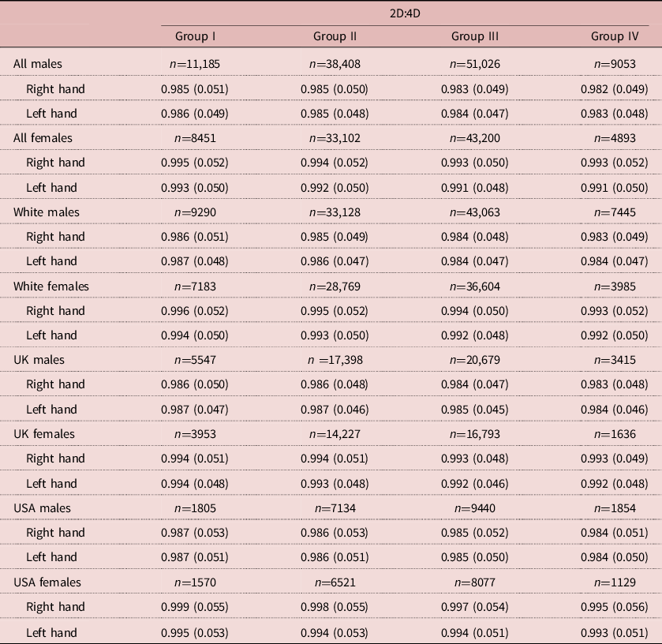Screen dimensions: 662x644
Task: Select the Group II column header
Action: coord(335,37)
